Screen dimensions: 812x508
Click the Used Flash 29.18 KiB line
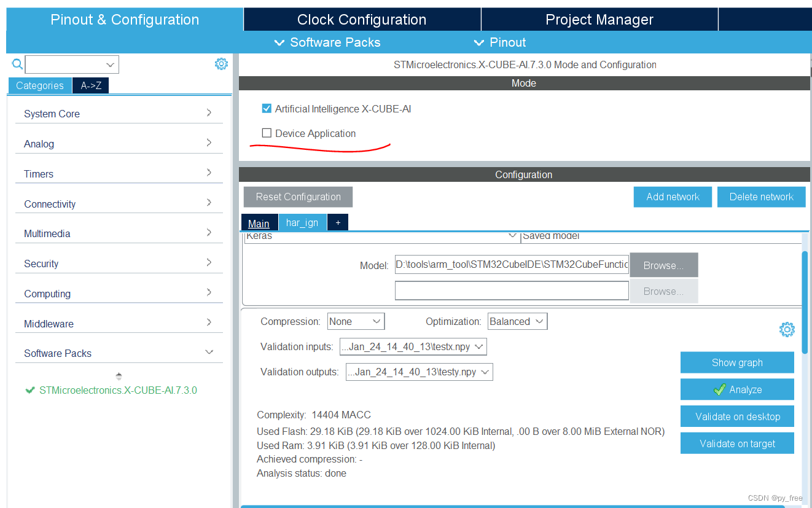(461, 432)
